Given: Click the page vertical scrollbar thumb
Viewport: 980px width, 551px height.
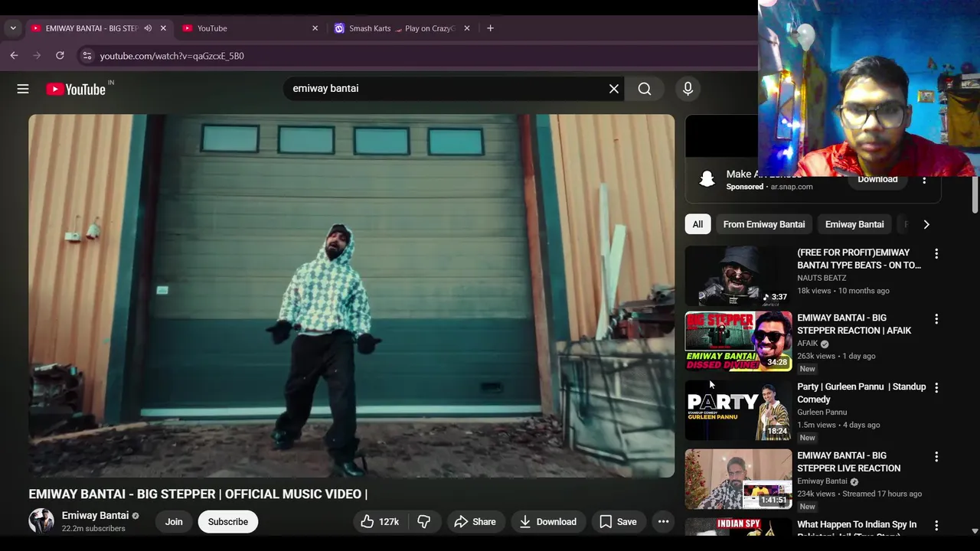Looking at the screenshot, I should pyautogui.click(x=975, y=195).
